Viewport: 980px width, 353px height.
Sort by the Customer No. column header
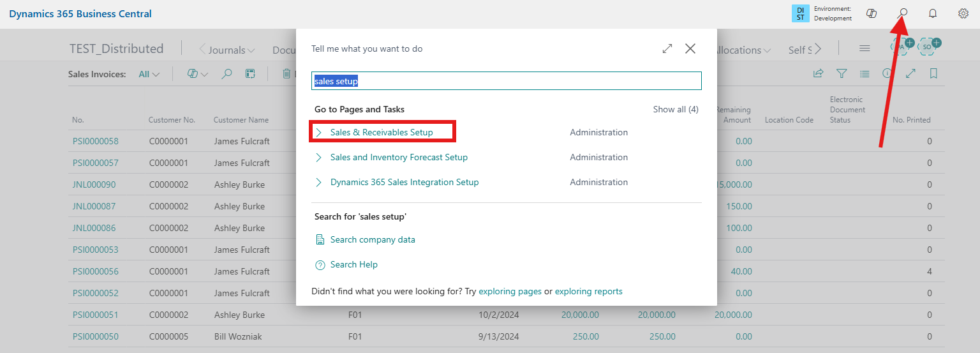click(x=172, y=120)
